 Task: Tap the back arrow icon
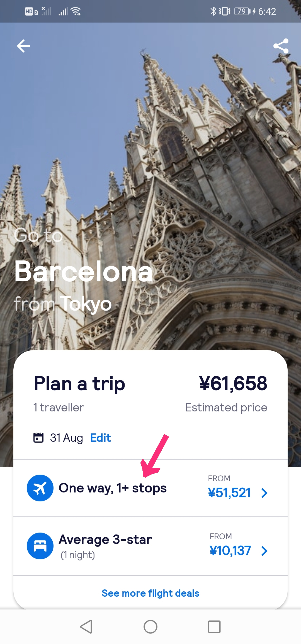click(23, 46)
